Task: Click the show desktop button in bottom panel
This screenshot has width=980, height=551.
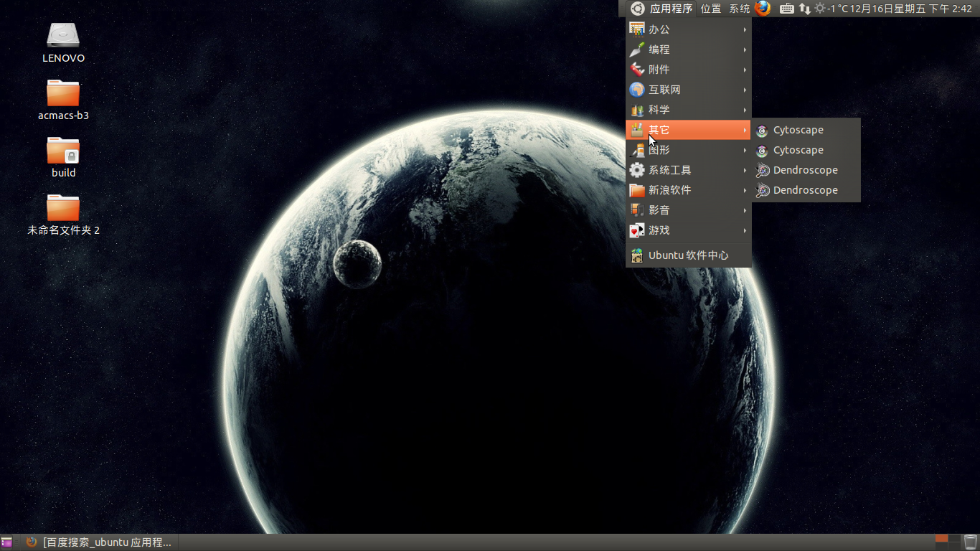Action: (7, 542)
